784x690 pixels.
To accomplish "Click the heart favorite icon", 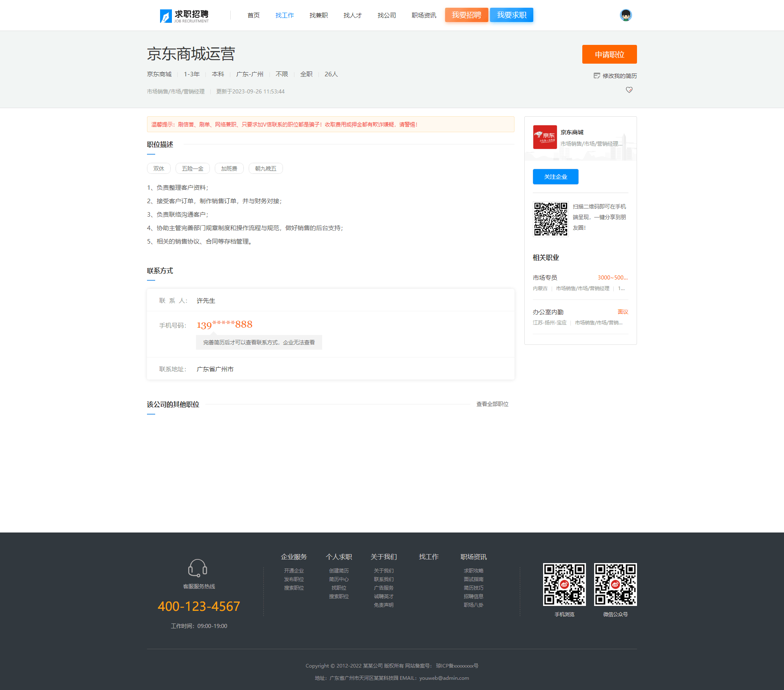I will click(629, 90).
